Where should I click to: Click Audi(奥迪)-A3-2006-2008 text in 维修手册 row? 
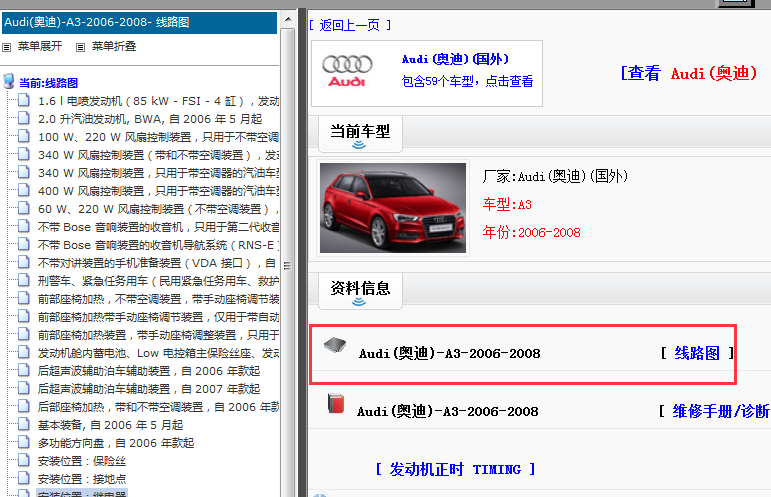(x=447, y=411)
